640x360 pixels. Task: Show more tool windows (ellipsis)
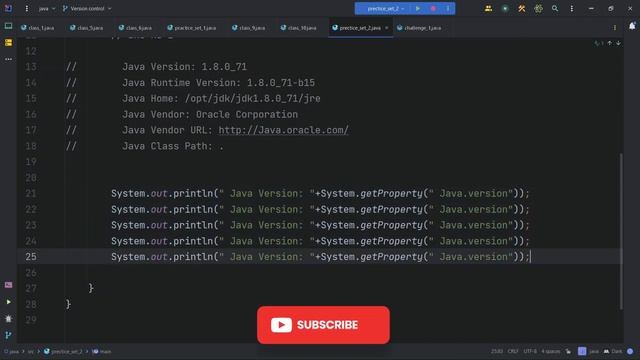coord(8,59)
